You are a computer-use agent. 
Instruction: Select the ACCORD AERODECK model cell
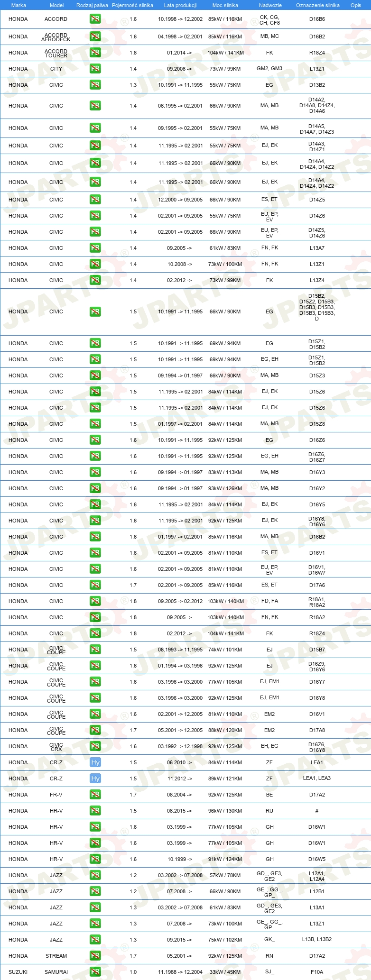[56, 37]
